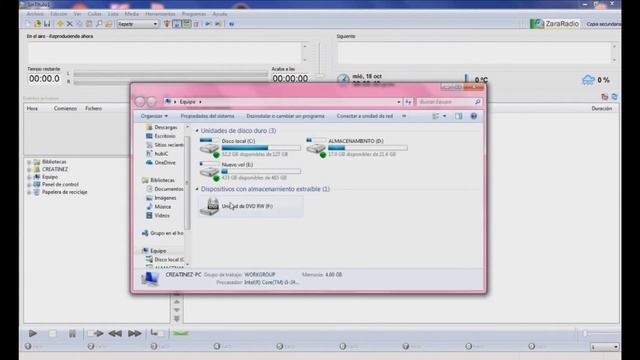Select Unidad de DVD RW (F:)

point(250,206)
